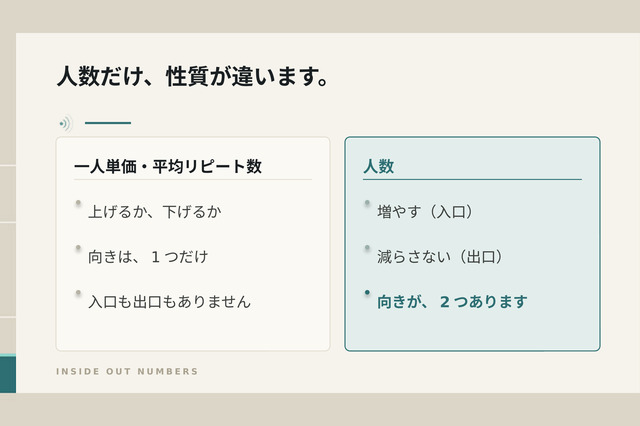Click the teal underline below the 人数 heading
The height and width of the screenshot is (426, 640).
[472, 179]
